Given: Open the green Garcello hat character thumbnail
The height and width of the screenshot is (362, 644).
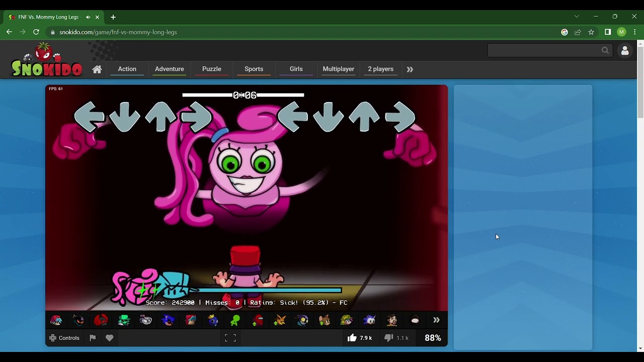Looking at the screenshot, I should point(124,320).
